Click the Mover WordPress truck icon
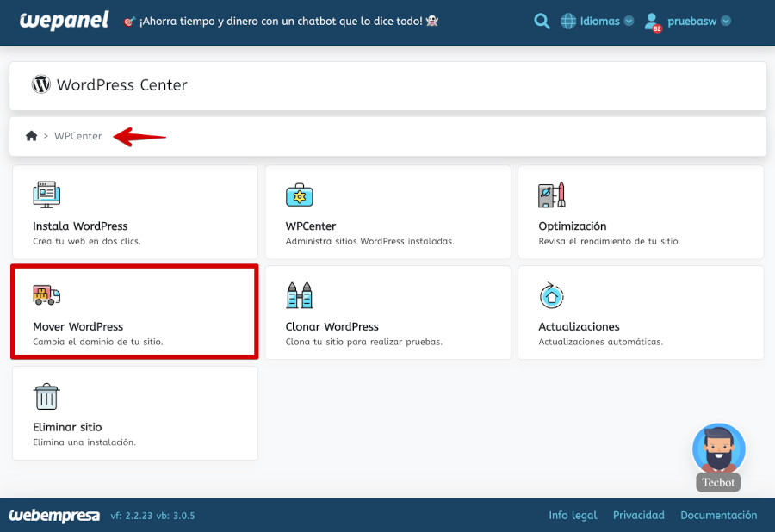 coord(46,295)
